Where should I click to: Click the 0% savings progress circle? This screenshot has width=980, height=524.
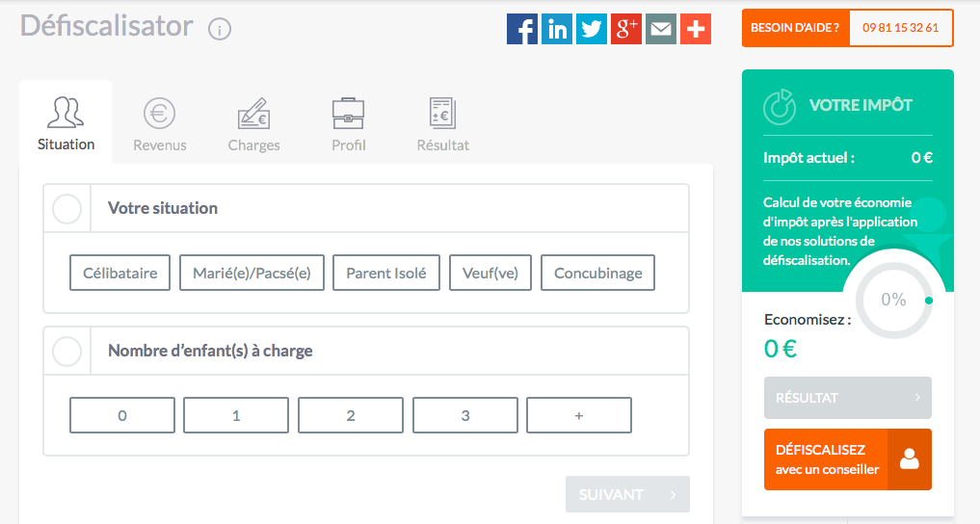coord(893,300)
